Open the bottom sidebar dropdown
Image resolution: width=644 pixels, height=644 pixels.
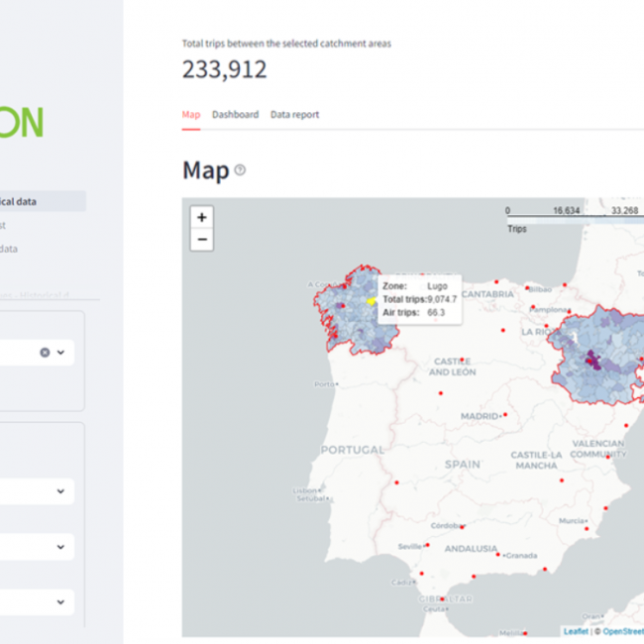tap(60, 601)
